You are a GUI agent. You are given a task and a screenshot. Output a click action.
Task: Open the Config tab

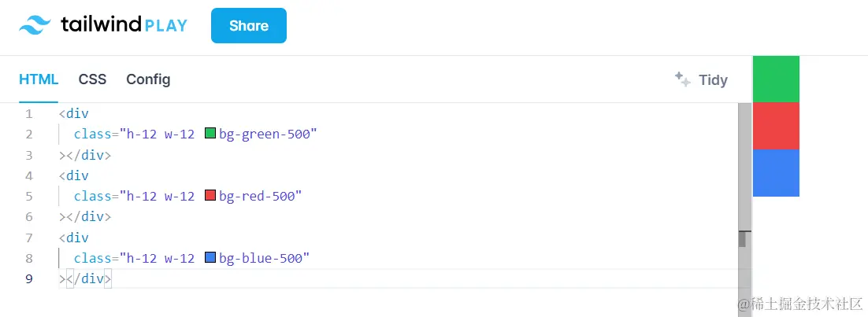point(148,79)
